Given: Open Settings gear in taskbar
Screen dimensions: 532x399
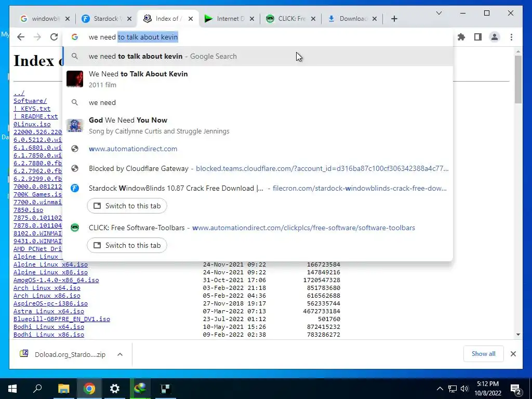Looking at the screenshot, I should click(x=115, y=389).
